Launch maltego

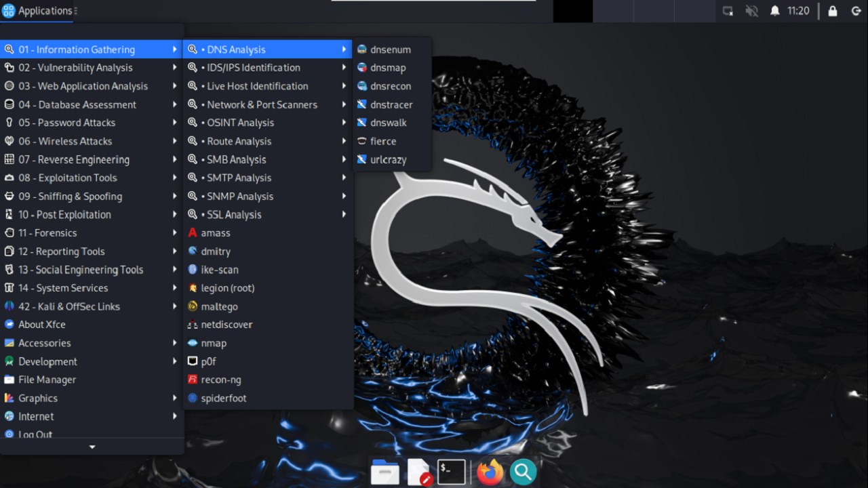tap(269, 306)
